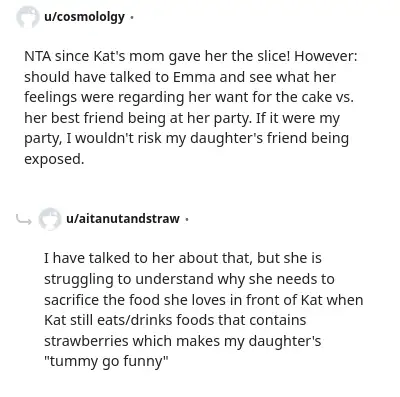Click the word "understand" in the reply
Viewport: 400px width, 397px height.
pyautogui.click(x=174, y=279)
